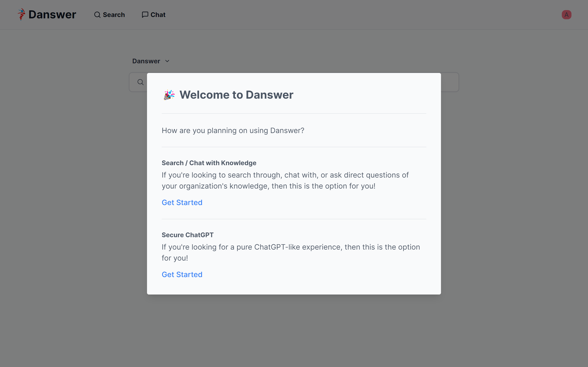Click the chat bubble icon in navigation
Image resolution: width=588 pixels, height=367 pixels.
coord(145,15)
